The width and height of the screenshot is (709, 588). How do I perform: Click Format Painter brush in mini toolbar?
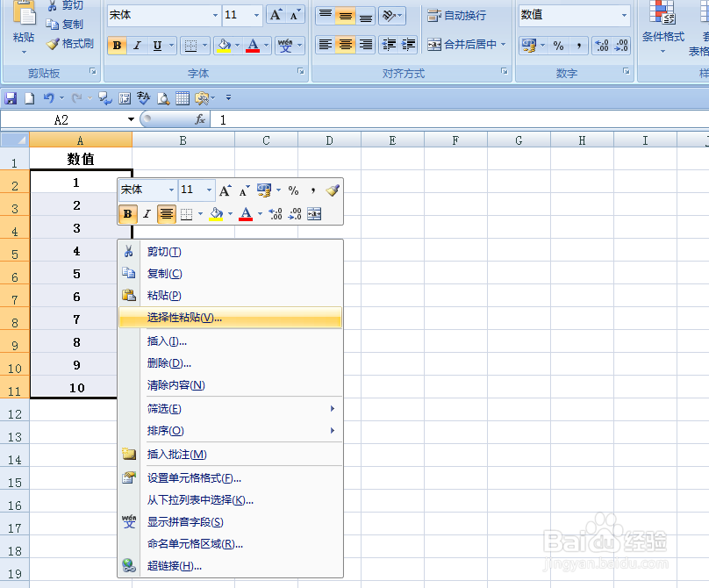[333, 190]
